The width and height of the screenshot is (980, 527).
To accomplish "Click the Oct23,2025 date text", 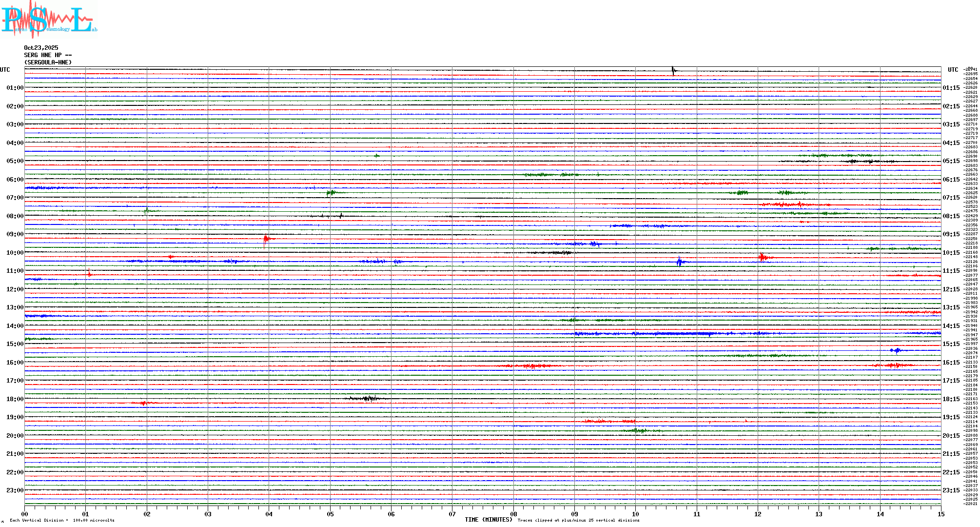I will (x=41, y=48).
